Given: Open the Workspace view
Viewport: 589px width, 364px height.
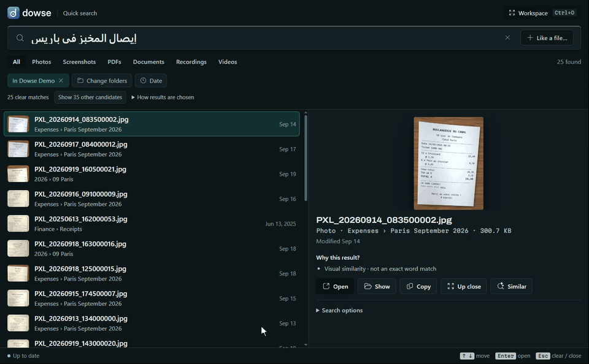Looking at the screenshot, I should pos(541,13).
